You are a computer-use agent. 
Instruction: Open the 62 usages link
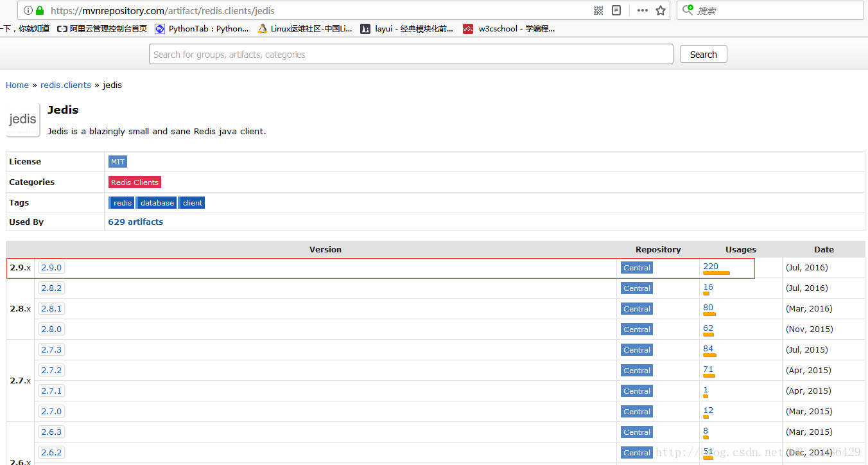point(708,328)
